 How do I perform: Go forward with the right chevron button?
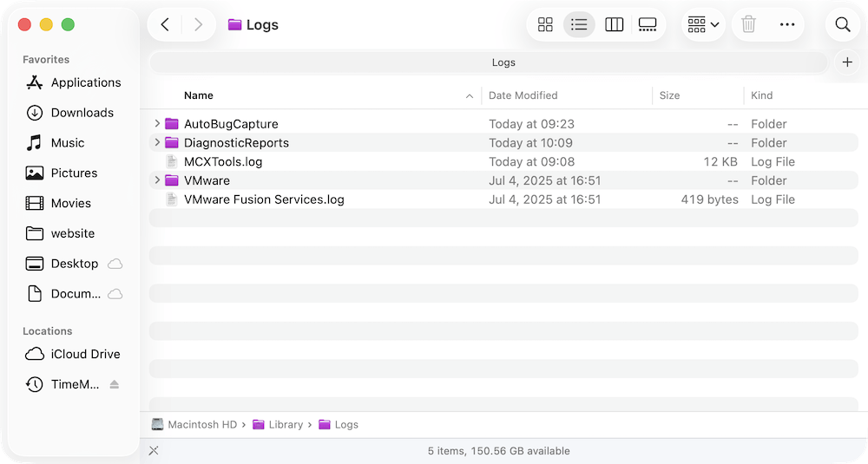[198, 24]
